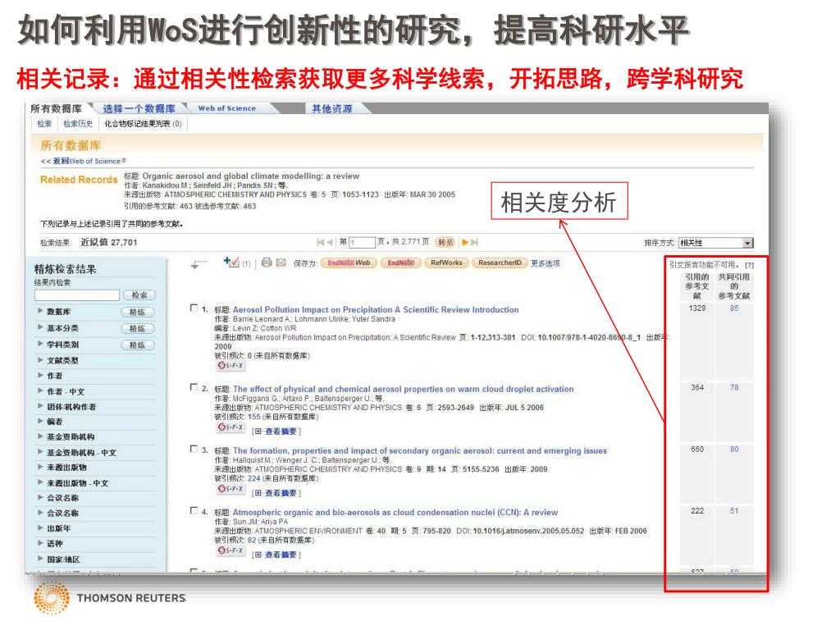This screenshot has height=630, width=840.
Task: Expand the 基金资助机构 refine category
Action: click(41, 436)
